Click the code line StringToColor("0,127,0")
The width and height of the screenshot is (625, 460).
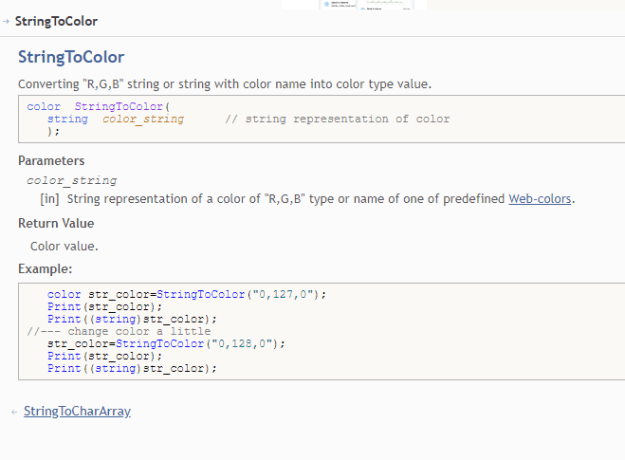pyautogui.click(x=187, y=294)
